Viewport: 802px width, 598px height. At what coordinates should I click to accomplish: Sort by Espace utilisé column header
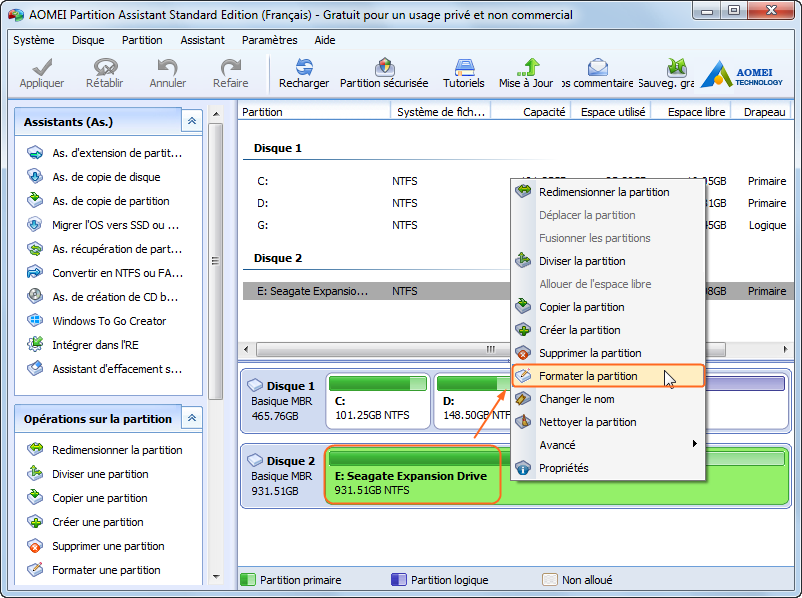click(x=611, y=112)
